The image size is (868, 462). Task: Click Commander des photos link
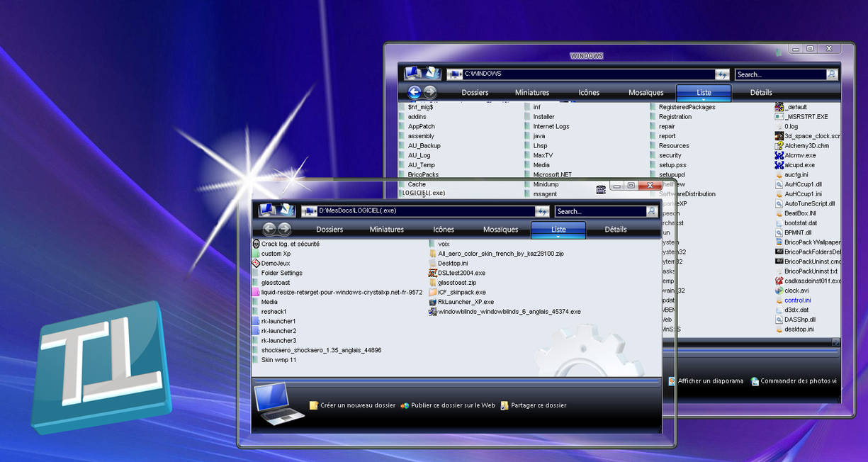[x=794, y=381]
